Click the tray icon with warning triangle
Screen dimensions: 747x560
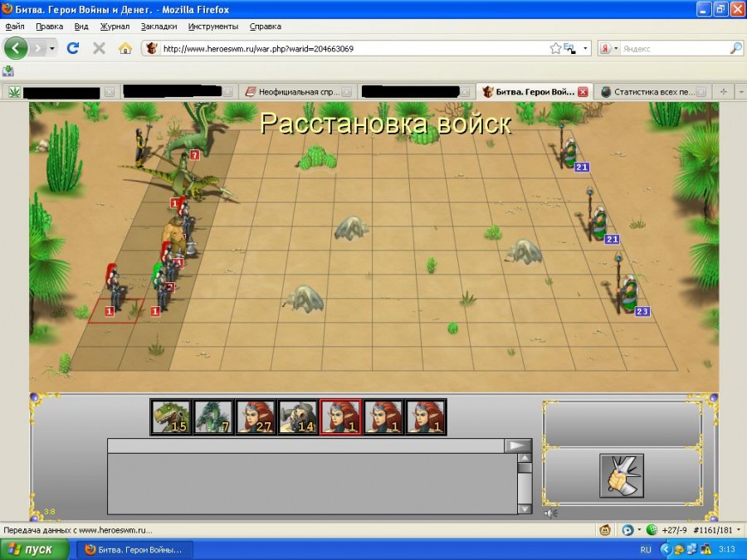click(705, 549)
